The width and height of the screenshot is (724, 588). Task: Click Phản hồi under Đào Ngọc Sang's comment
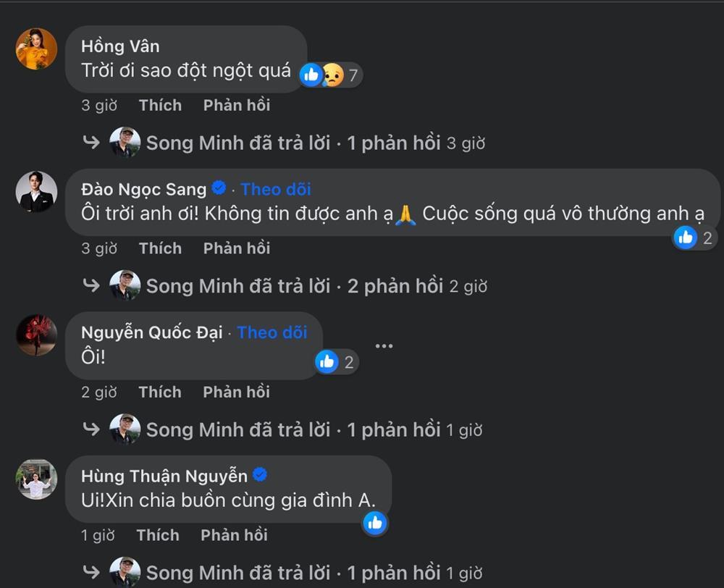coord(236,248)
